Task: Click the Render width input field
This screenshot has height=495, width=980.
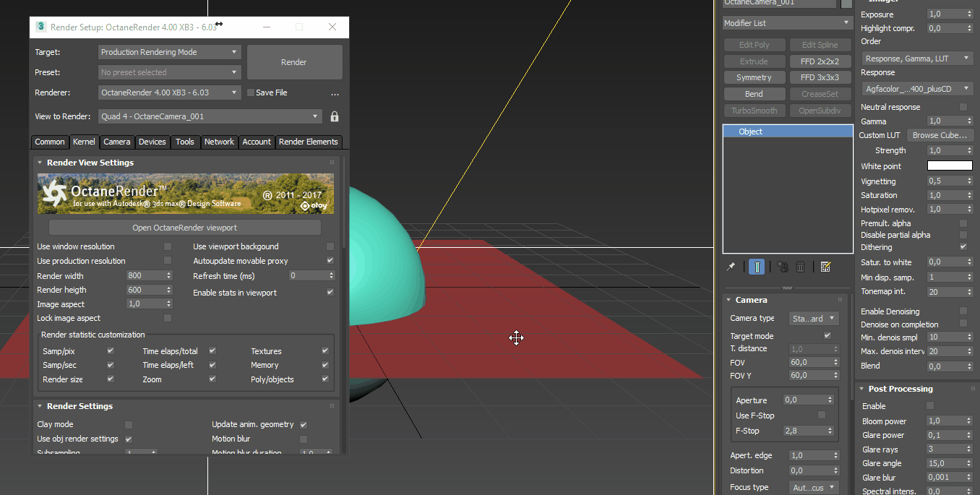Action: [x=145, y=275]
